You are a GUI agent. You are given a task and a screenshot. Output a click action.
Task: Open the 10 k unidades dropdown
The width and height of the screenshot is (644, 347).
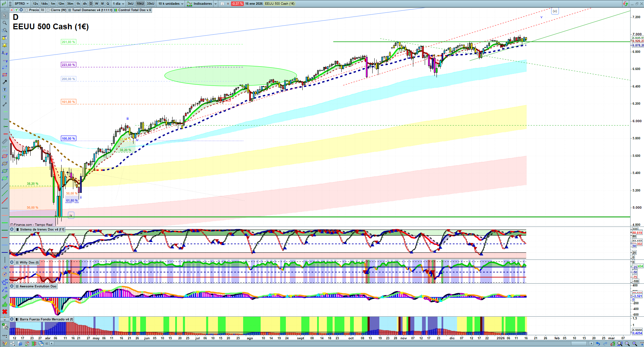click(x=171, y=4)
